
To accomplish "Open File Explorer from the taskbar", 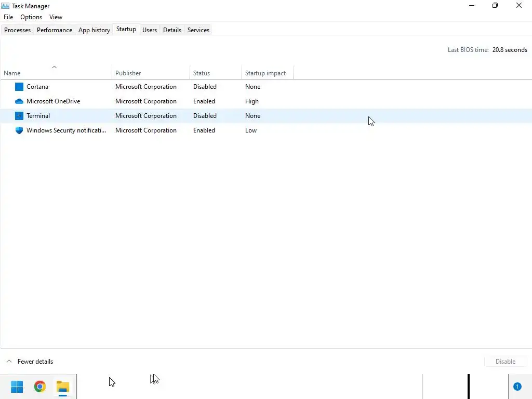I will pos(63,387).
